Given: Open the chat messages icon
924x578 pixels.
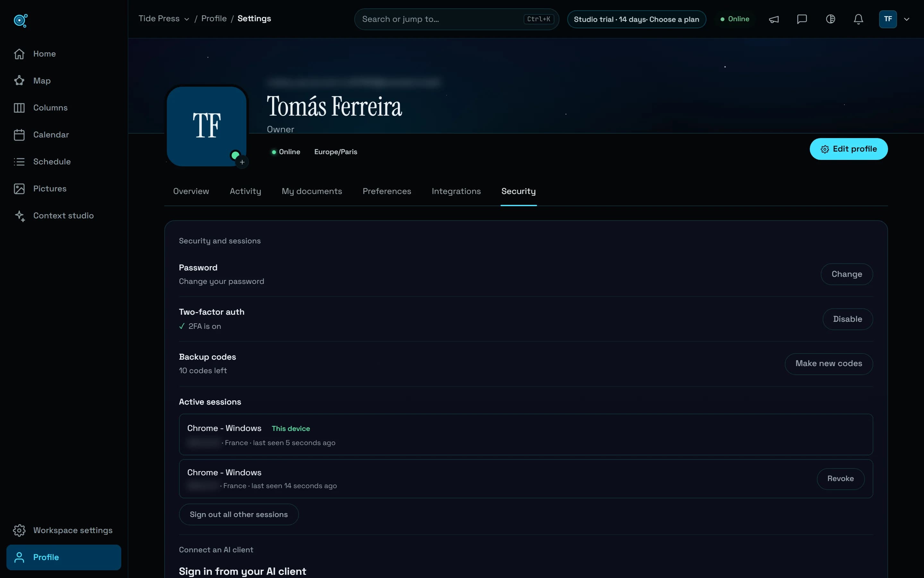Looking at the screenshot, I should pos(802,19).
